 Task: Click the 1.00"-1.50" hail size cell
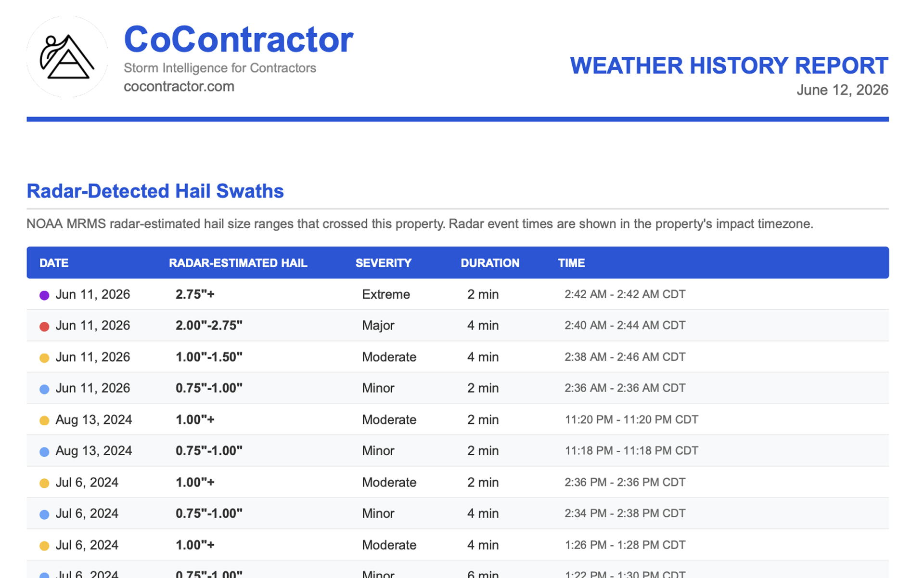click(x=209, y=357)
